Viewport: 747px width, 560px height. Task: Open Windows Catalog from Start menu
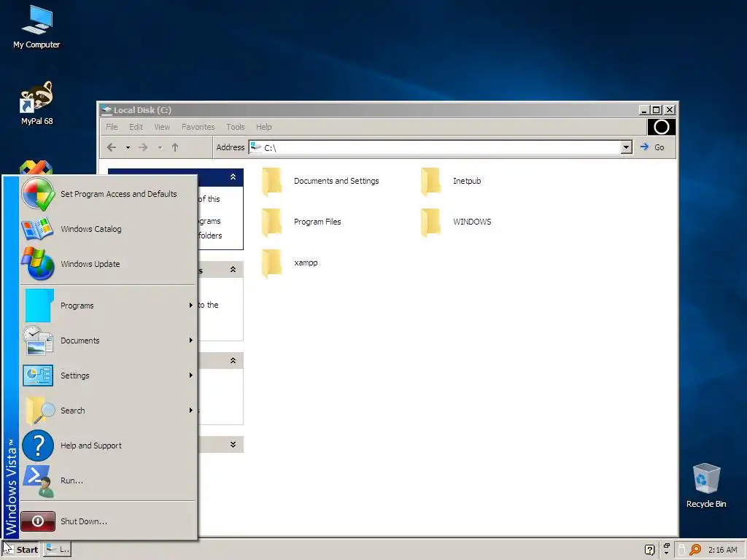108,229
